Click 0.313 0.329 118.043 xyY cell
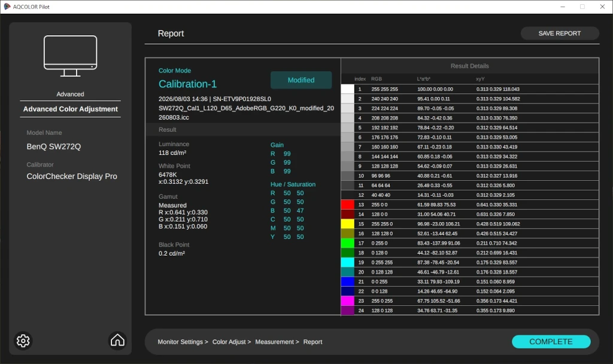 (x=497, y=89)
